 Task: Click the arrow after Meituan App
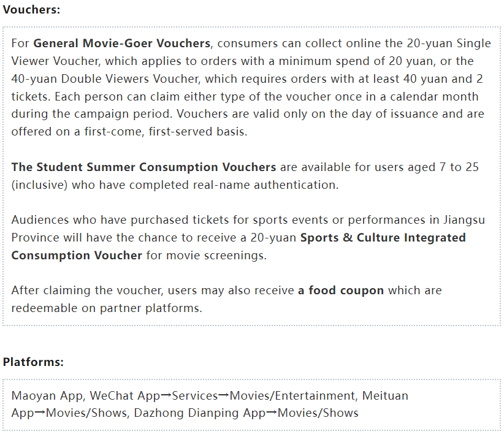coord(40,413)
